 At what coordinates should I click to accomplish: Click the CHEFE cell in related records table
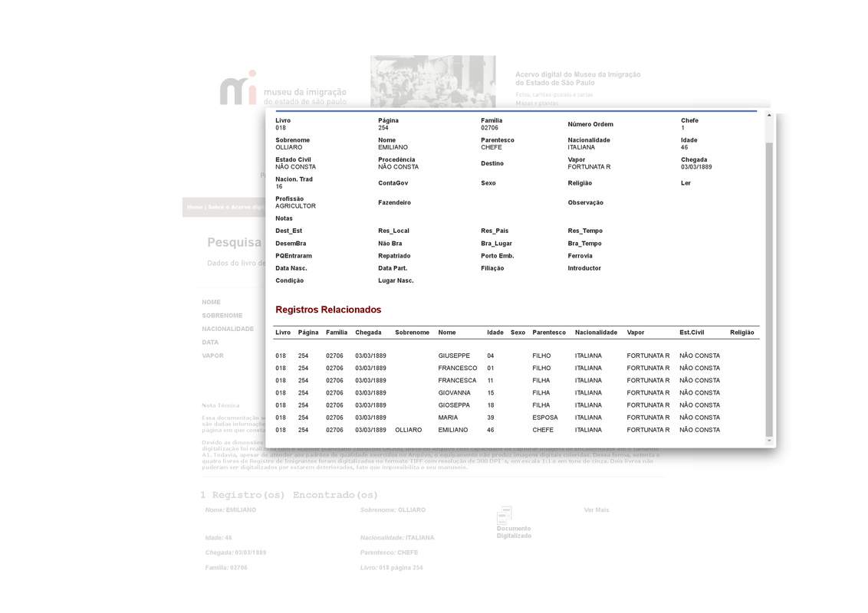click(x=543, y=430)
